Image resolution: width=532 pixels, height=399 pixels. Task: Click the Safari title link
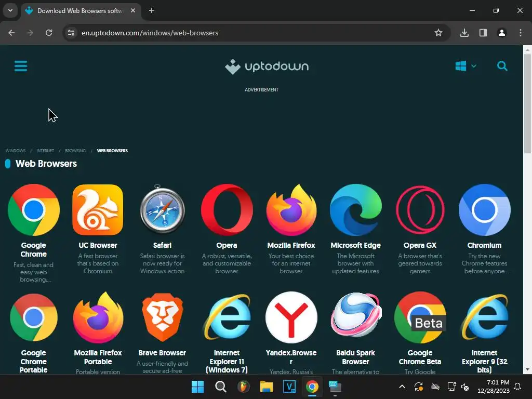(x=162, y=245)
